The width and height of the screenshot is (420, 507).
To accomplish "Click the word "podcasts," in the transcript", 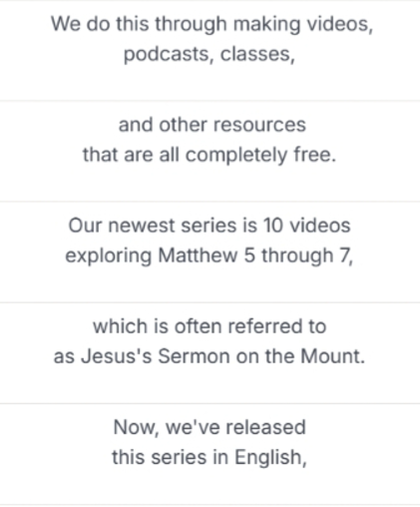I will pyautogui.click(x=169, y=55).
